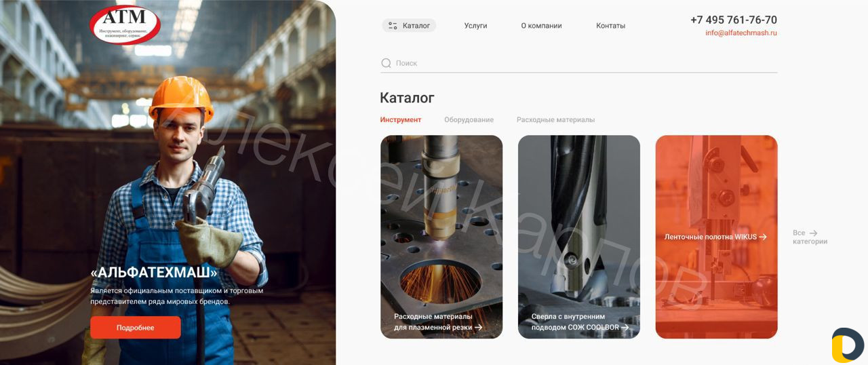The image size is (868, 365).
Task: Select the Инструмент catalog tab
Action: (x=400, y=119)
